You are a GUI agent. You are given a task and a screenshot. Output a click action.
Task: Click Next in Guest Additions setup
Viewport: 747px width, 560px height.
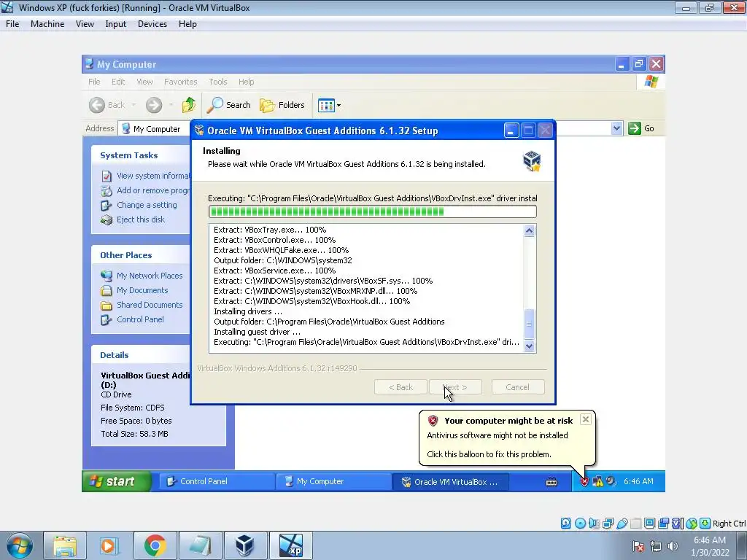click(x=455, y=387)
